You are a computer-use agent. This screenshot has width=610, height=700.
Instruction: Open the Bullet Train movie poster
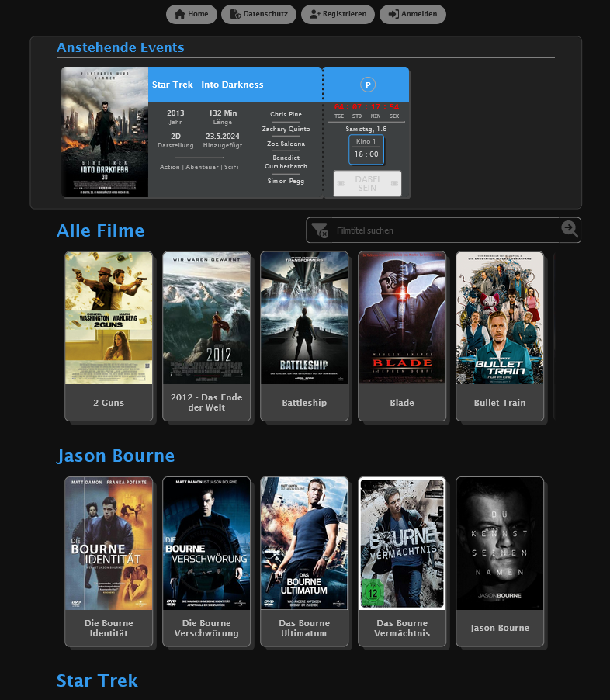pyautogui.click(x=500, y=318)
